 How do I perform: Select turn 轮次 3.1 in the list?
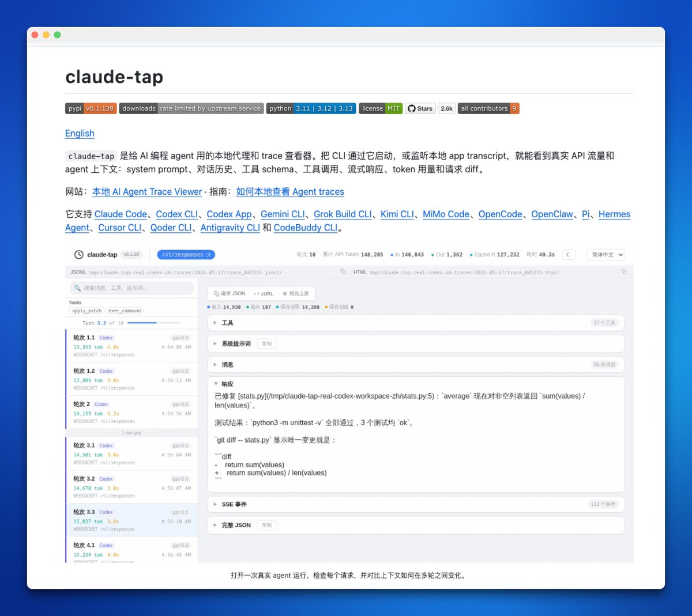tap(132, 454)
